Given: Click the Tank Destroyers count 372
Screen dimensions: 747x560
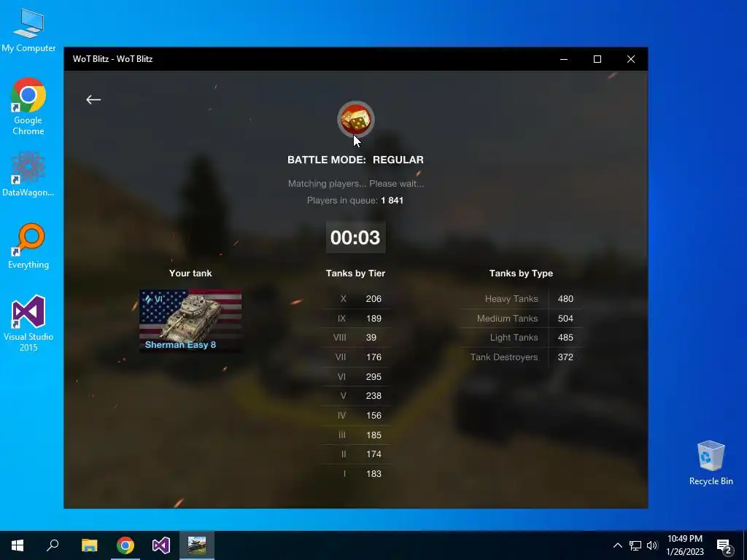Looking at the screenshot, I should [x=565, y=357].
